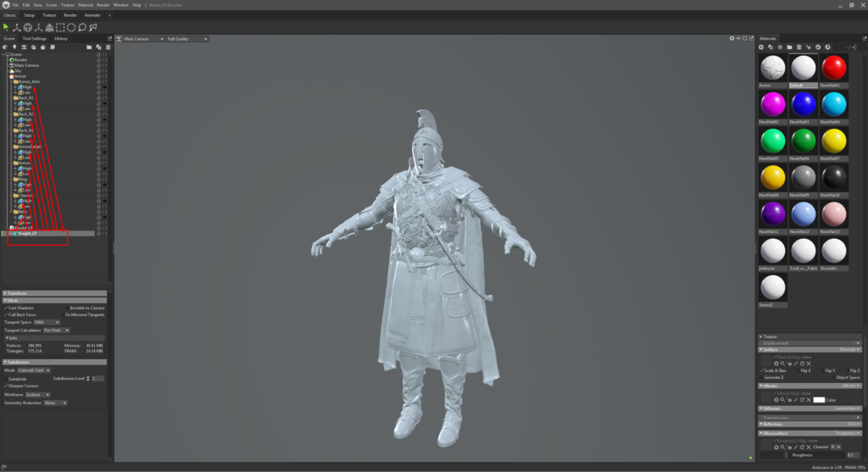Open Tangent Calculation Per-Pixel dropdown
Image resolution: width=868 pixels, height=472 pixels.
[57, 330]
